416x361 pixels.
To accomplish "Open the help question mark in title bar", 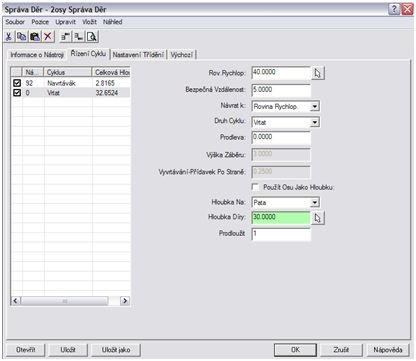I will pyautogui.click(x=394, y=9).
